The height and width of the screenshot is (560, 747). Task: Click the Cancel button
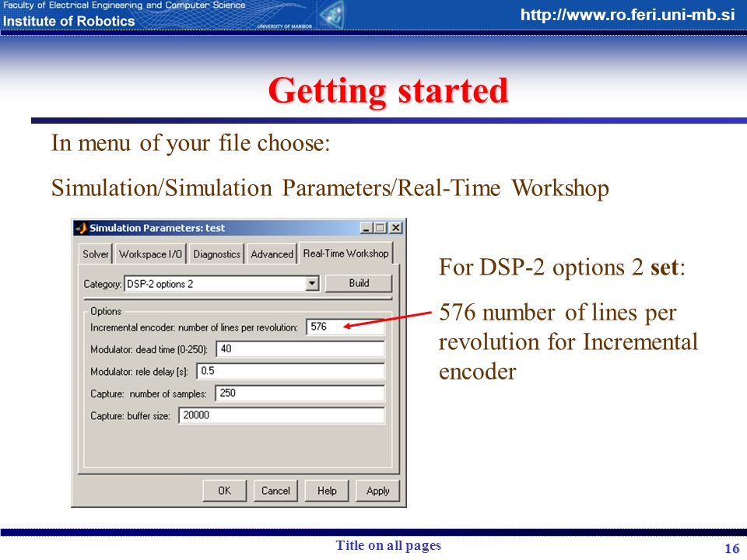pos(275,491)
